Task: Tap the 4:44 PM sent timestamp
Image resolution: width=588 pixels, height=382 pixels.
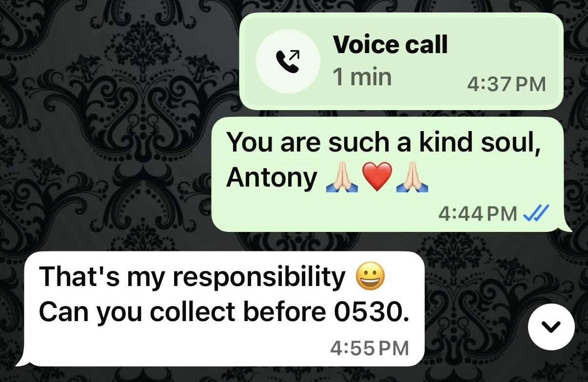Action: pos(478,213)
